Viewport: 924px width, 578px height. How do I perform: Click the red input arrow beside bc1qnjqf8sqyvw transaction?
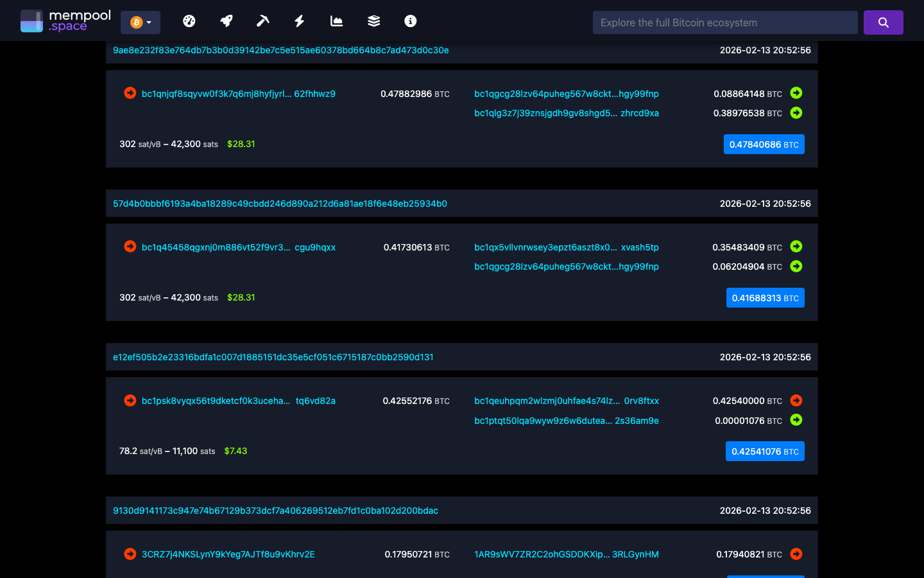pyautogui.click(x=129, y=93)
